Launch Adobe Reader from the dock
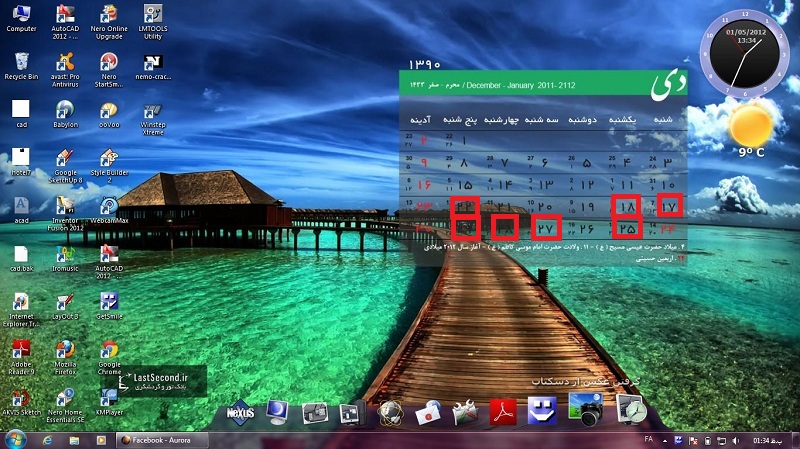The height and width of the screenshot is (449, 800). pos(503,411)
